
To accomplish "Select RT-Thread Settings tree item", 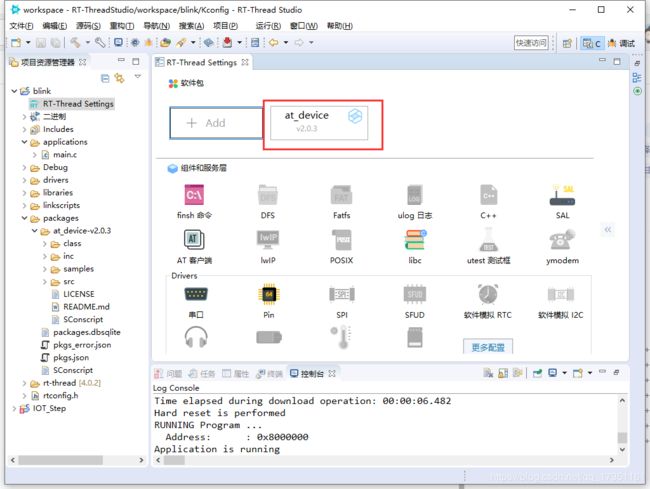I will tap(72, 104).
